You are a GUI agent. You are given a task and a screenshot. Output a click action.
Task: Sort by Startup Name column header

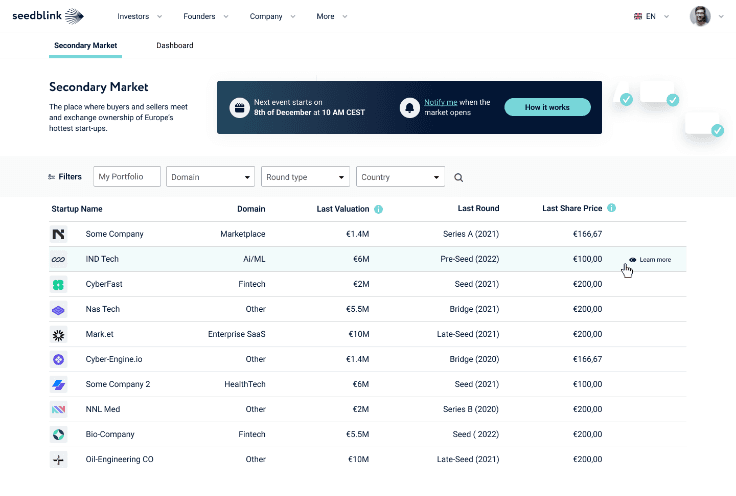tap(77, 209)
